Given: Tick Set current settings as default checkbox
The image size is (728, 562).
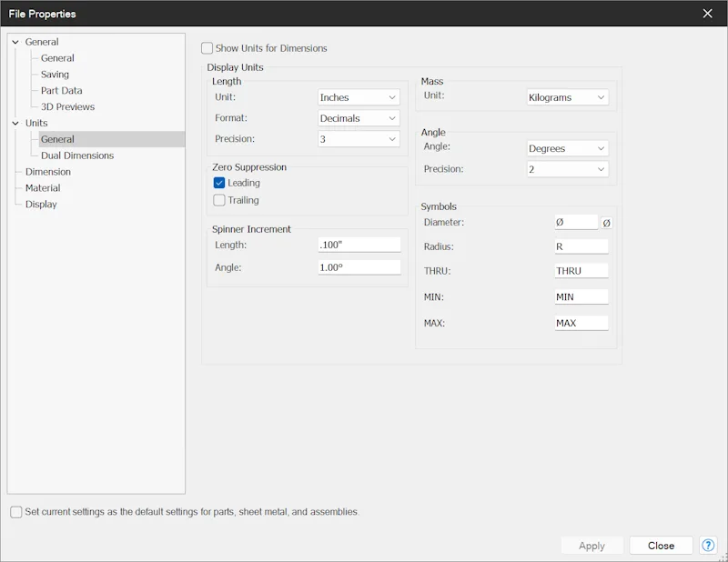Looking at the screenshot, I should click(x=16, y=512).
